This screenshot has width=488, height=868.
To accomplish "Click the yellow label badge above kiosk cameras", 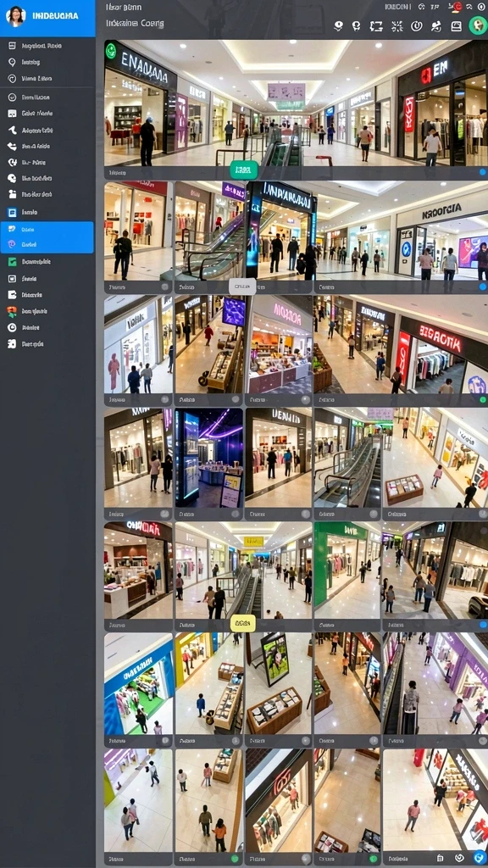I will click(x=243, y=623).
